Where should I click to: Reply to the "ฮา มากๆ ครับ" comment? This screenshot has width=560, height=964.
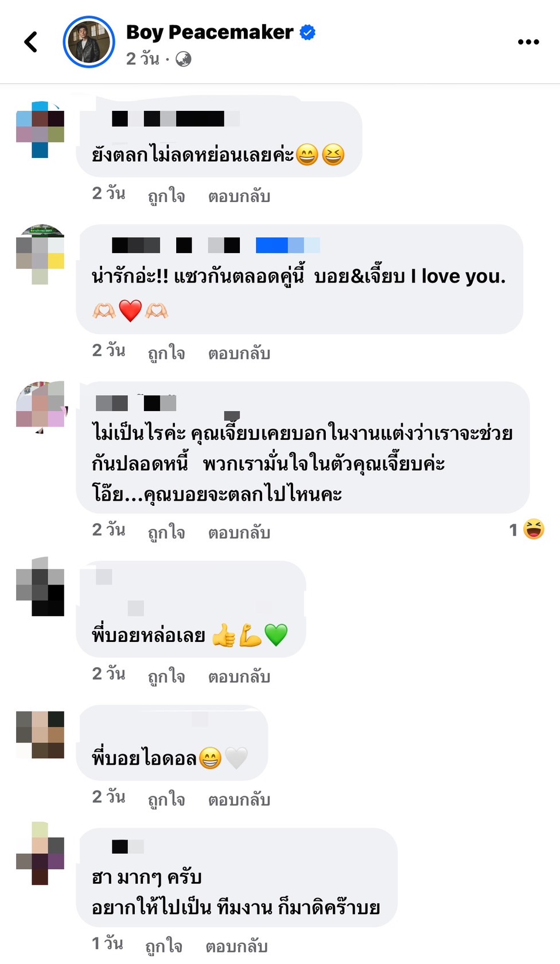click(x=236, y=946)
